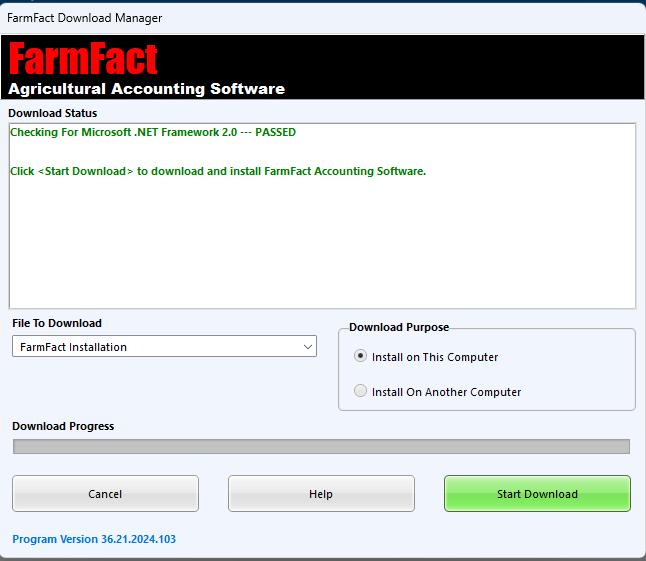Image resolution: width=646 pixels, height=561 pixels.
Task: Click the green Start Download instruction line
Action: (218, 171)
